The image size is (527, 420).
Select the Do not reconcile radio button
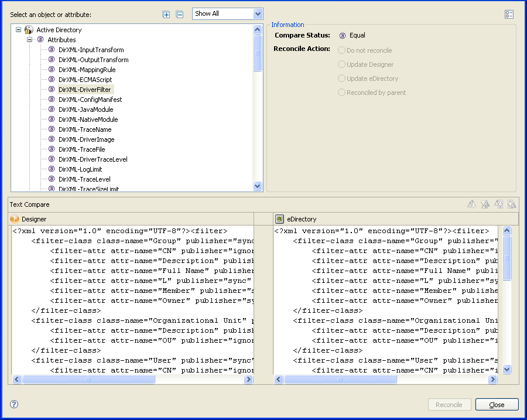(x=341, y=50)
